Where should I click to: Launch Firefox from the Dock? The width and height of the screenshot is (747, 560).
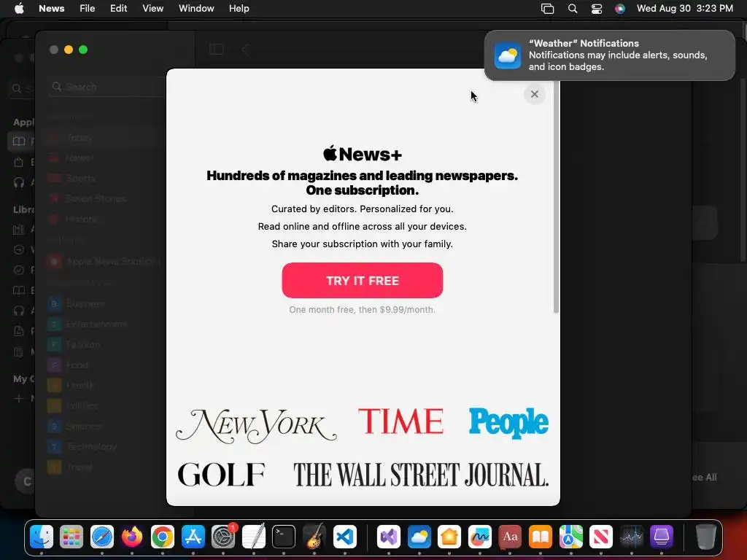pos(132,537)
